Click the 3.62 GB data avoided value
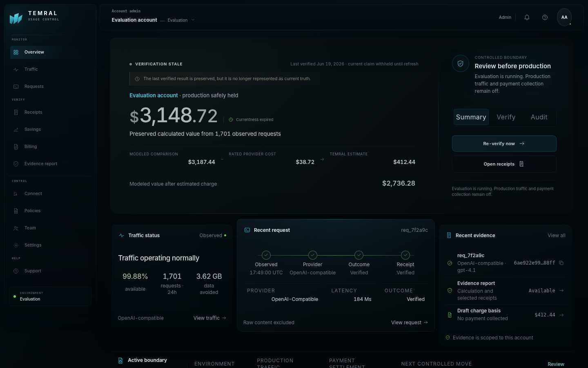 pyautogui.click(x=209, y=276)
